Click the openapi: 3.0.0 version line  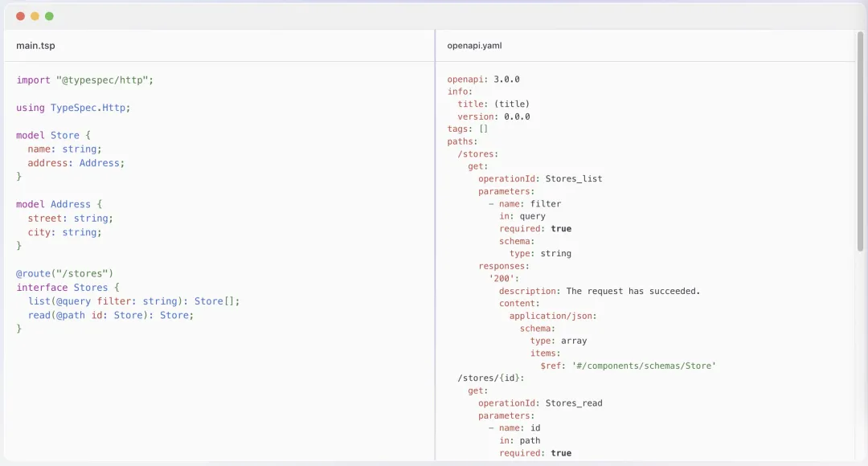point(483,80)
